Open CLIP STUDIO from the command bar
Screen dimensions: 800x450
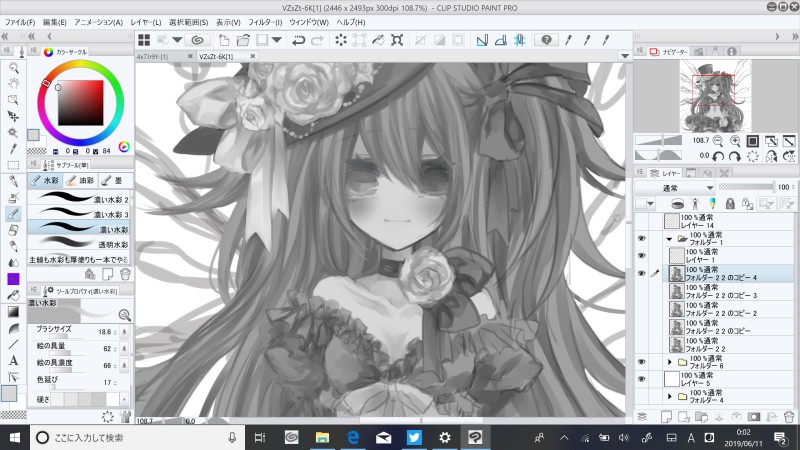[197, 40]
